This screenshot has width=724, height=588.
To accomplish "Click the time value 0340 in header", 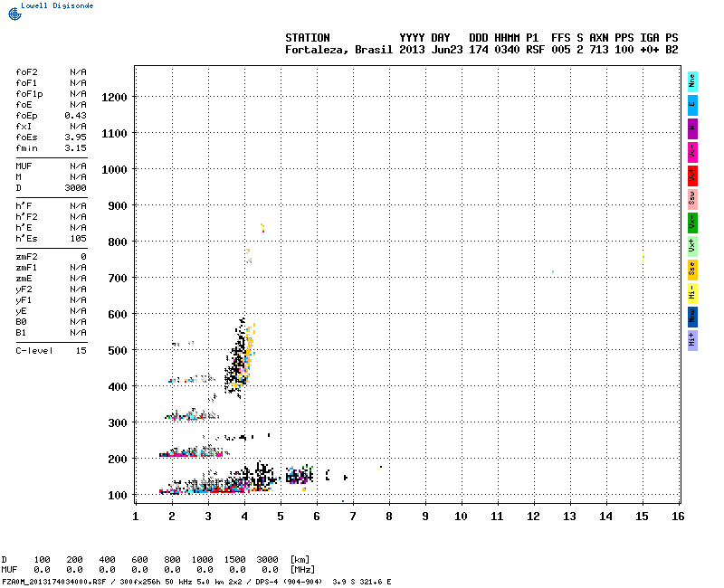I will pyautogui.click(x=507, y=50).
